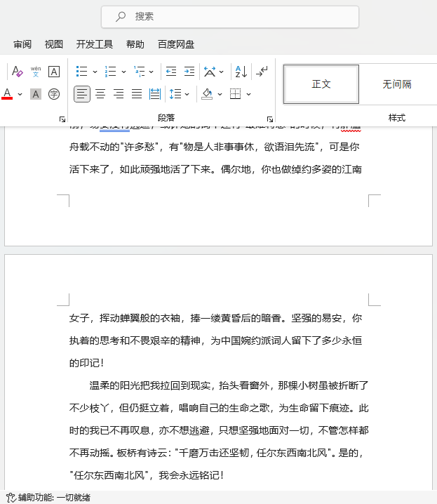Viewport: 437px width, 504px height.
Task: Toggle center alignment
Action: coord(100,94)
